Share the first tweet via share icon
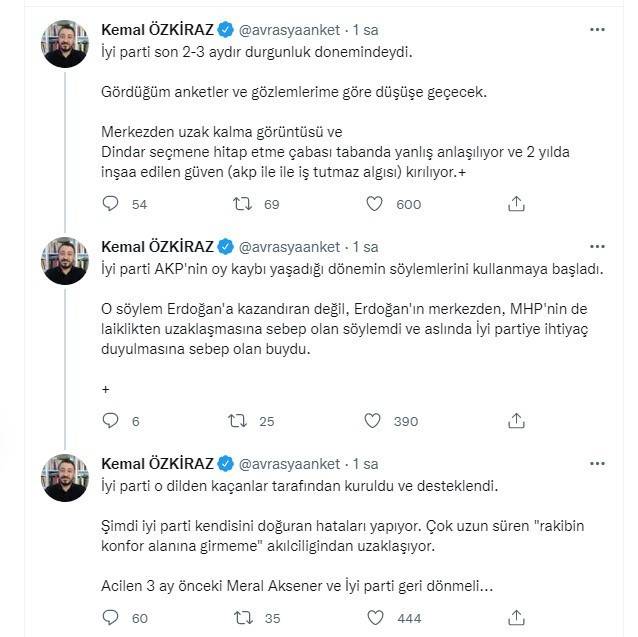Image resolution: width=638 pixels, height=637 pixels. pyautogui.click(x=516, y=204)
